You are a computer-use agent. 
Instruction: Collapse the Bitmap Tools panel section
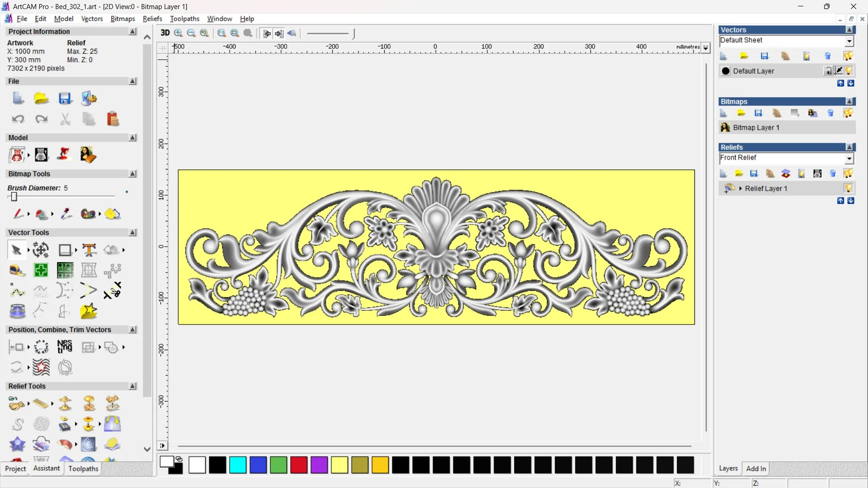coord(132,174)
